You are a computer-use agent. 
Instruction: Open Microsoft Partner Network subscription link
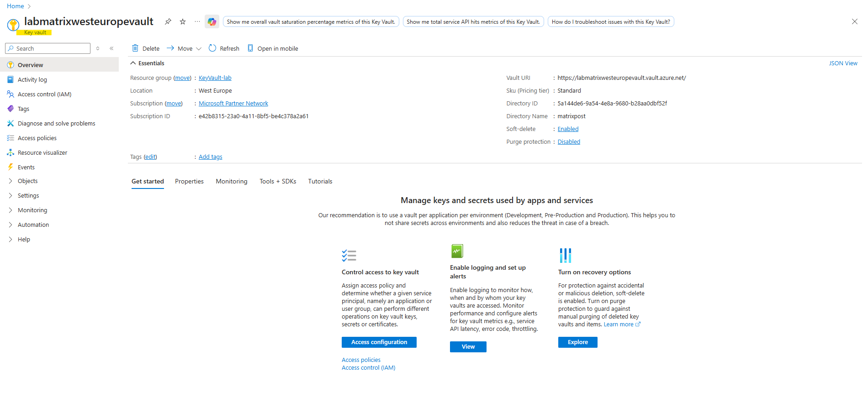tap(233, 104)
